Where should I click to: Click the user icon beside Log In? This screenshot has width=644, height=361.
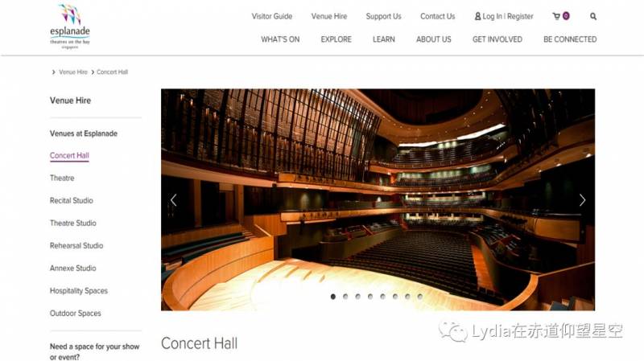[477, 16]
